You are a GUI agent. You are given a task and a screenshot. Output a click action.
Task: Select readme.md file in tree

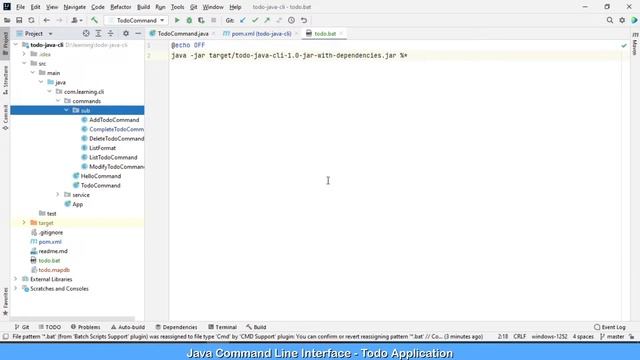[53, 251]
